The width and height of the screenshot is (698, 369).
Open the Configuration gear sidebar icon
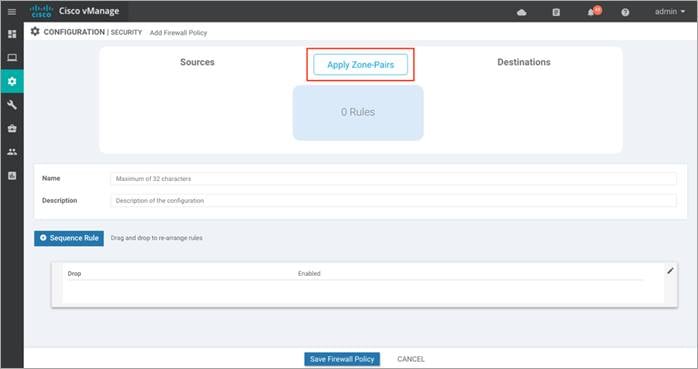click(x=12, y=81)
